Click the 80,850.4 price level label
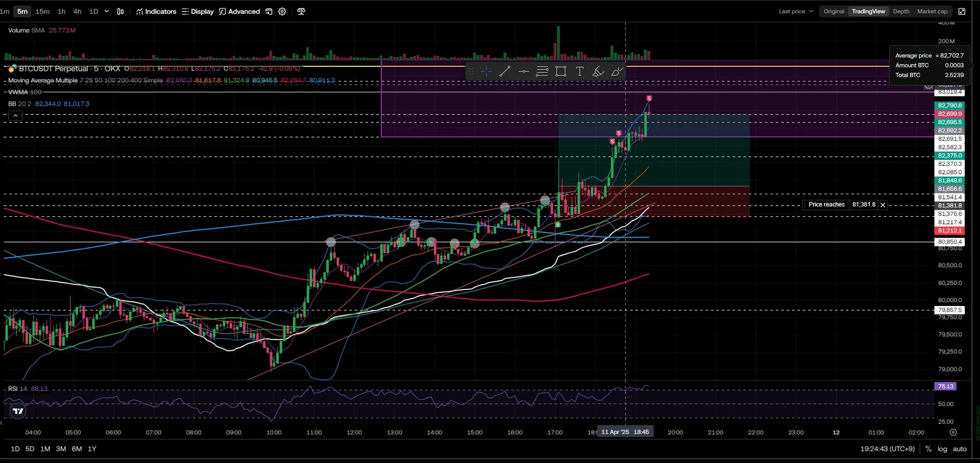Image resolution: width=980 pixels, height=463 pixels. [x=949, y=242]
